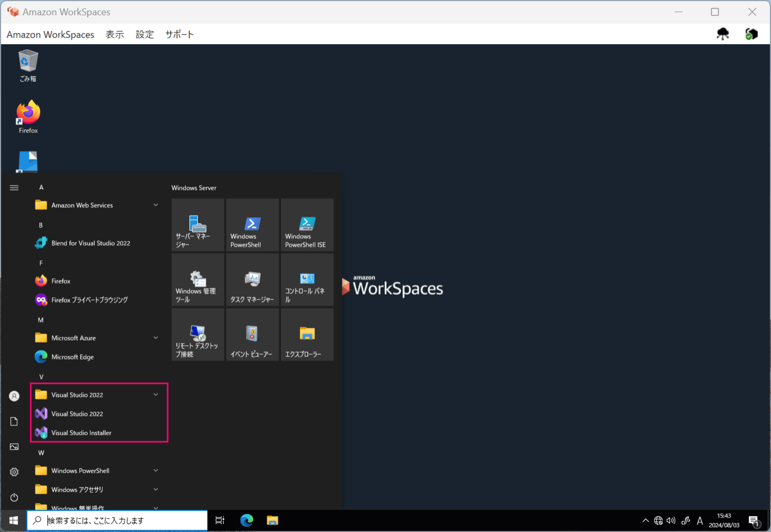
Task: Open Documents from Start sidebar
Action: 14,421
